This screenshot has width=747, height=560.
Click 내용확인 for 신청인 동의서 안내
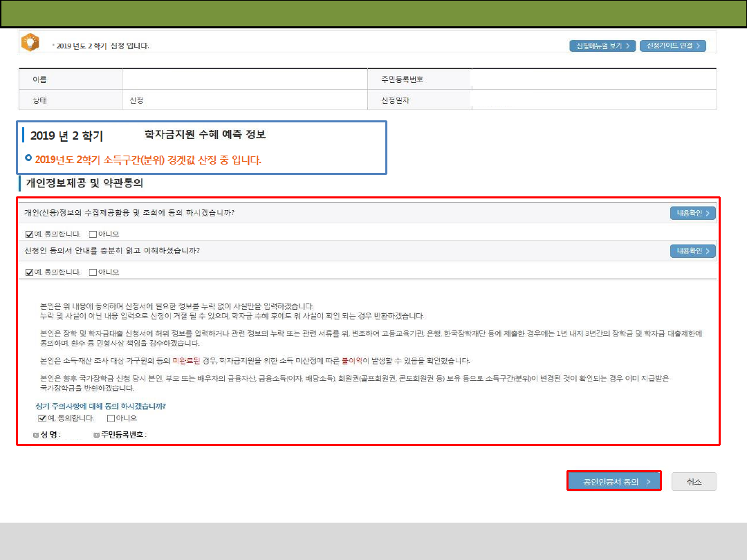[692, 251]
